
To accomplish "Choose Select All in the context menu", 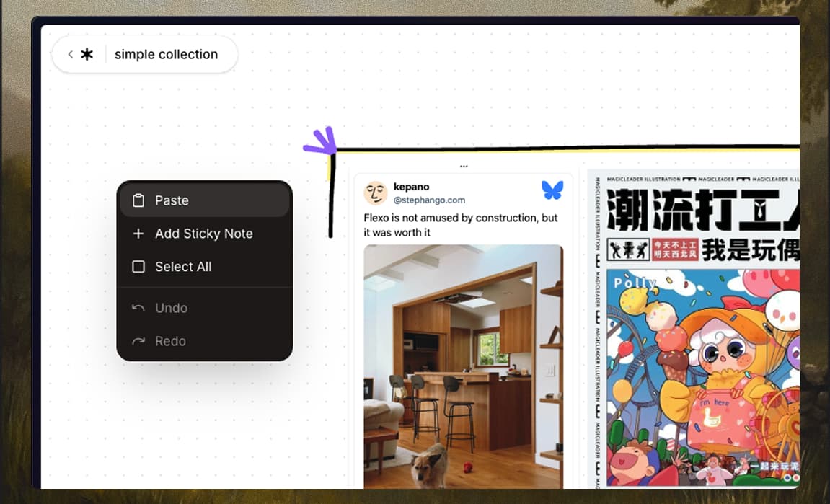I will coord(182,266).
